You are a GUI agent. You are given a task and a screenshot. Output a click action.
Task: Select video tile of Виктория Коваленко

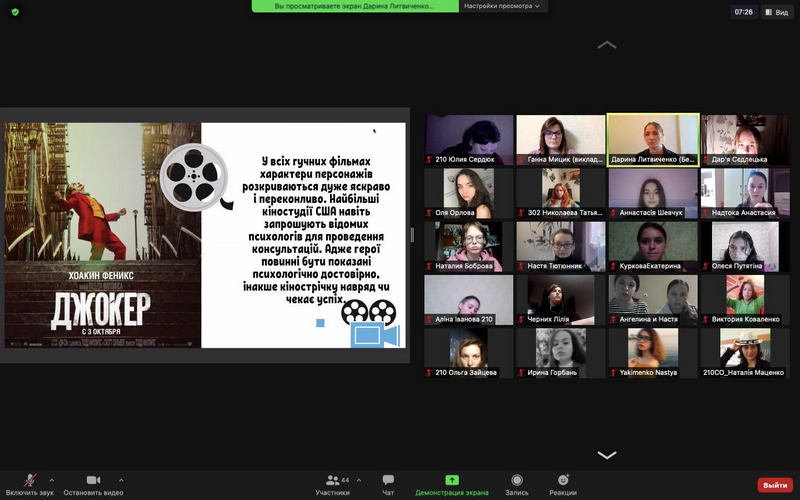click(745, 299)
